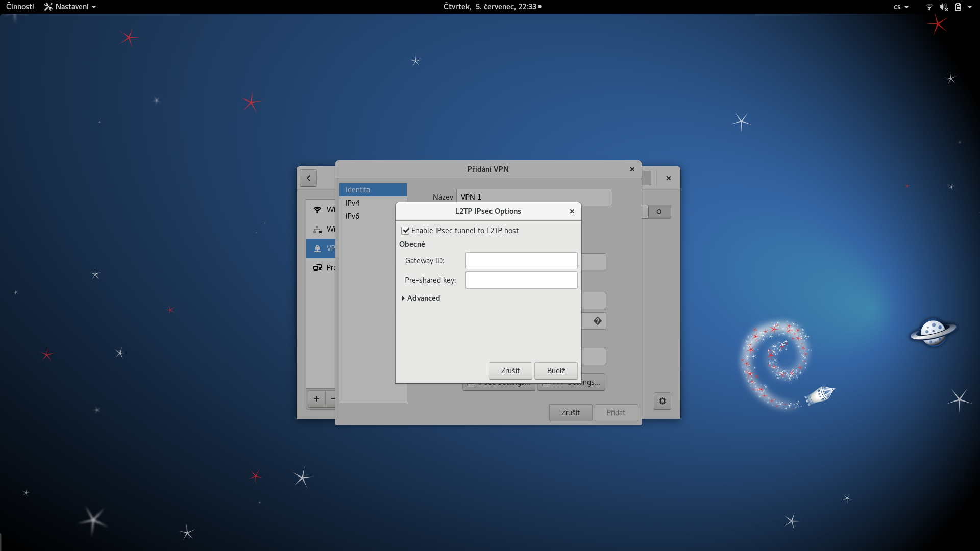
Task: Toggle the VPN on/off switch
Action: pyautogui.click(x=658, y=212)
